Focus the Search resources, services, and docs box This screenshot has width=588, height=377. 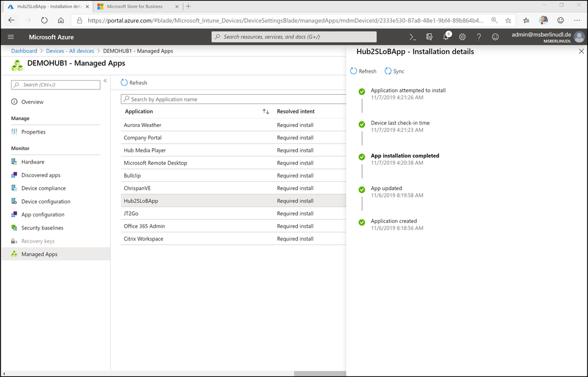[294, 36]
